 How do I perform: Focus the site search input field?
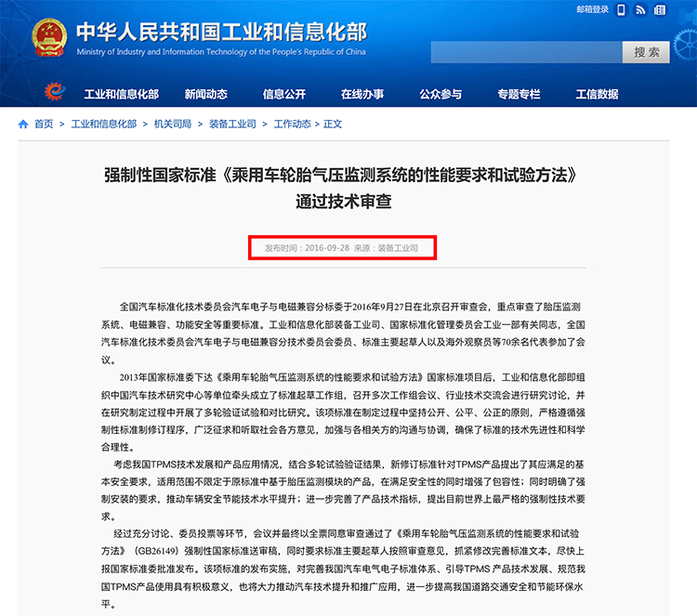(x=526, y=52)
